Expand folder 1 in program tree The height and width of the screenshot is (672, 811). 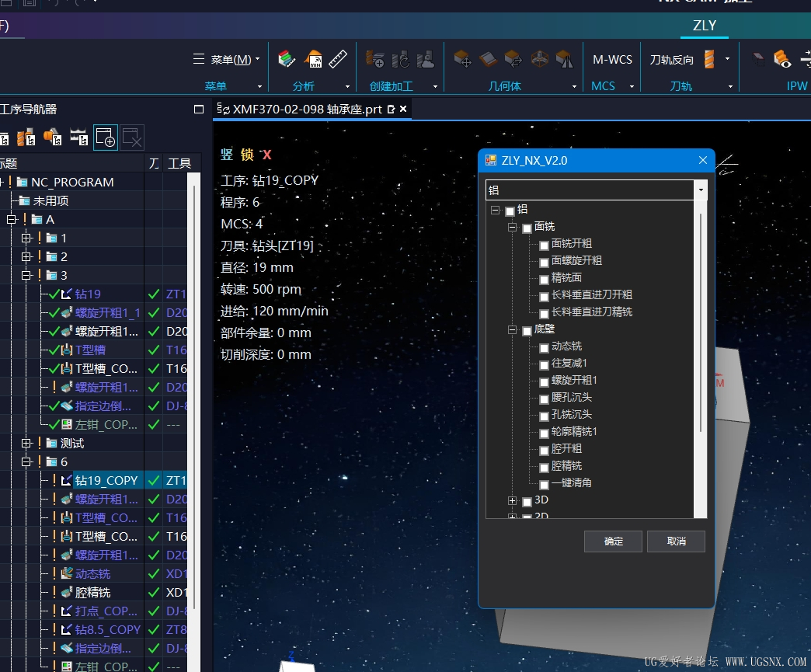pyautogui.click(x=26, y=238)
